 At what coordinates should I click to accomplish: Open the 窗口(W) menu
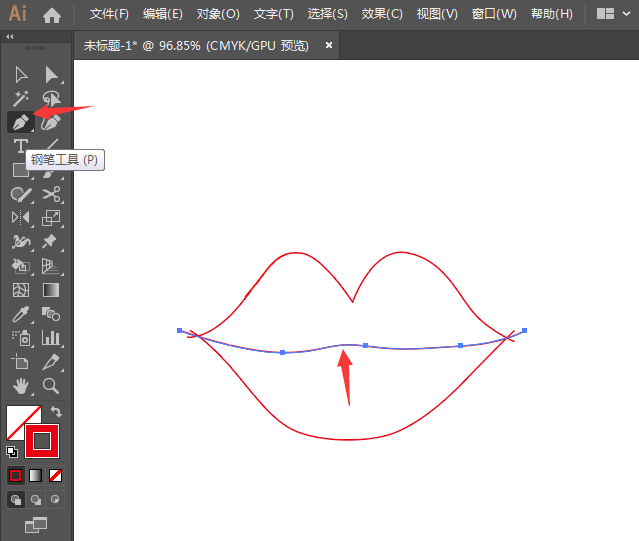(494, 15)
